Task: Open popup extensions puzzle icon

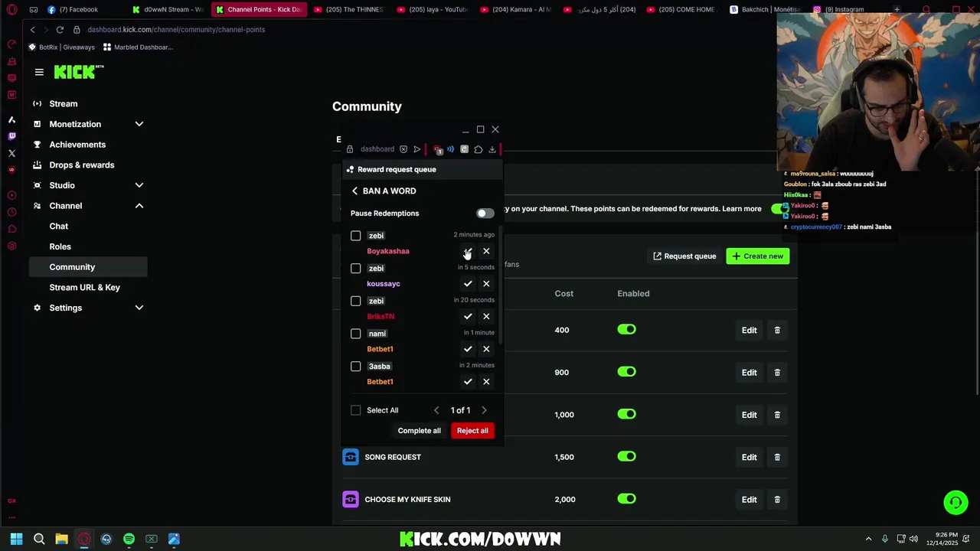Action: (x=479, y=149)
